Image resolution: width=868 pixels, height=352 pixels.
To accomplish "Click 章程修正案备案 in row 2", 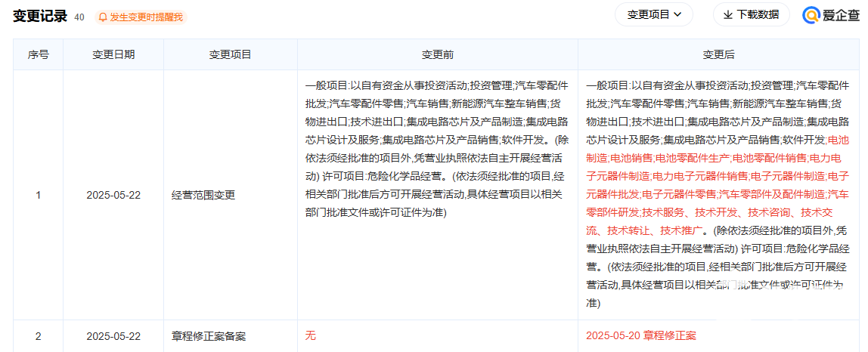I will 209,335.
